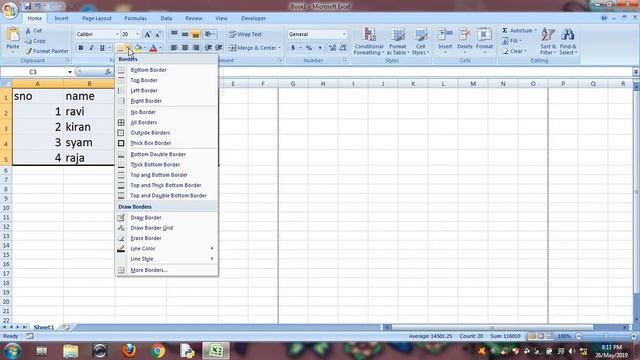
Task: Toggle Underline formatting
Action: tap(102, 48)
